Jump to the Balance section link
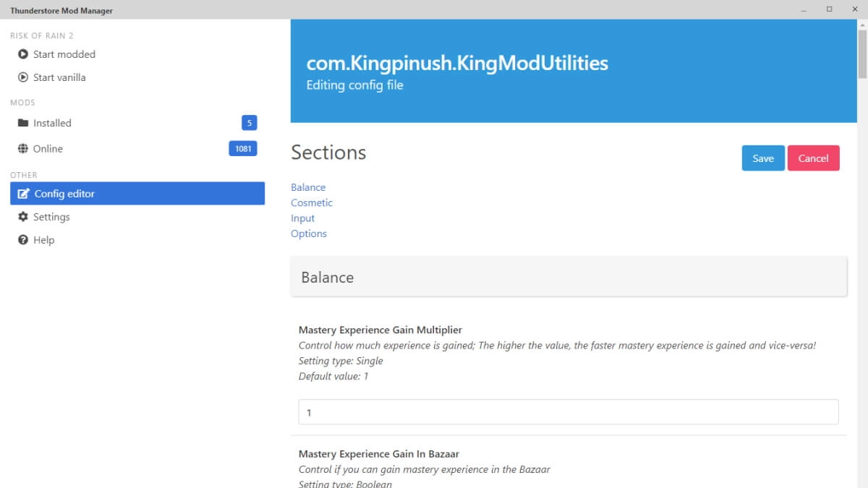 pos(308,187)
